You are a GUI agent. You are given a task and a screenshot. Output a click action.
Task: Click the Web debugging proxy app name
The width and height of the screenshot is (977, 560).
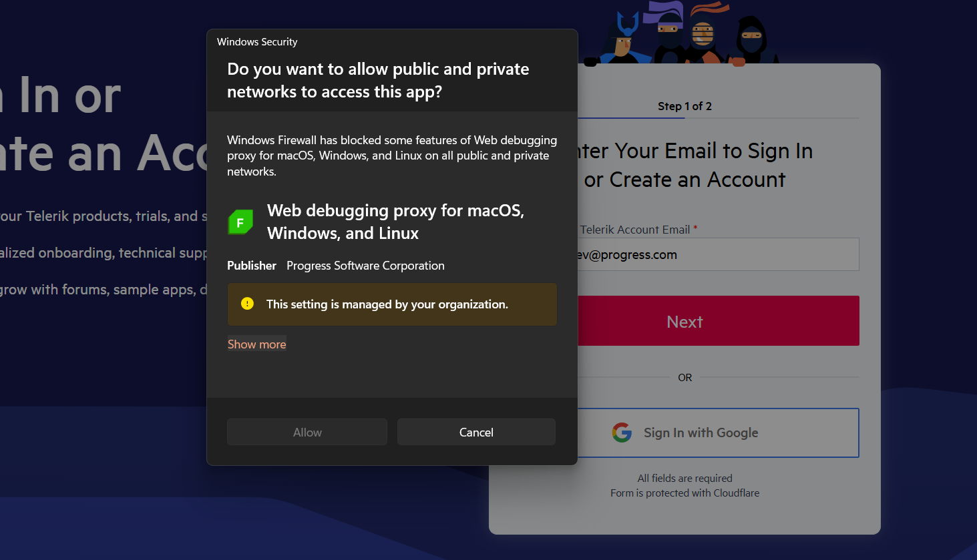[x=395, y=222]
